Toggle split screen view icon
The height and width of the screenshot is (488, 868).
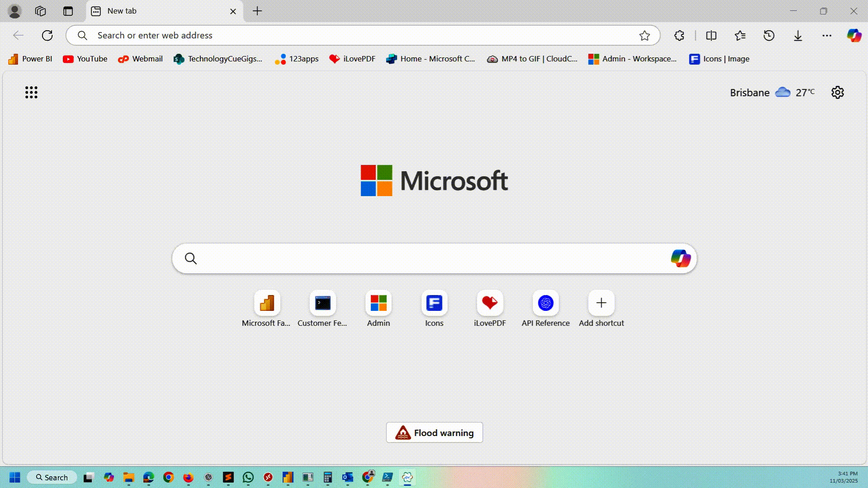tap(711, 35)
